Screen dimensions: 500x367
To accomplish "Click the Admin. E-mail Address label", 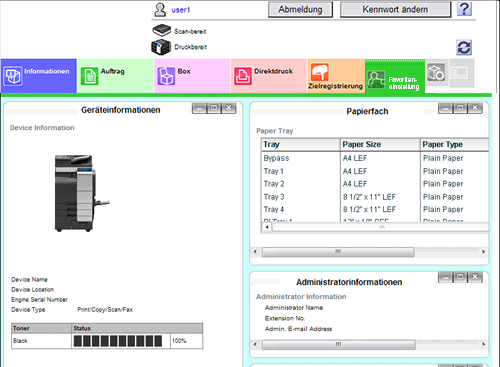I will (x=298, y=329).
